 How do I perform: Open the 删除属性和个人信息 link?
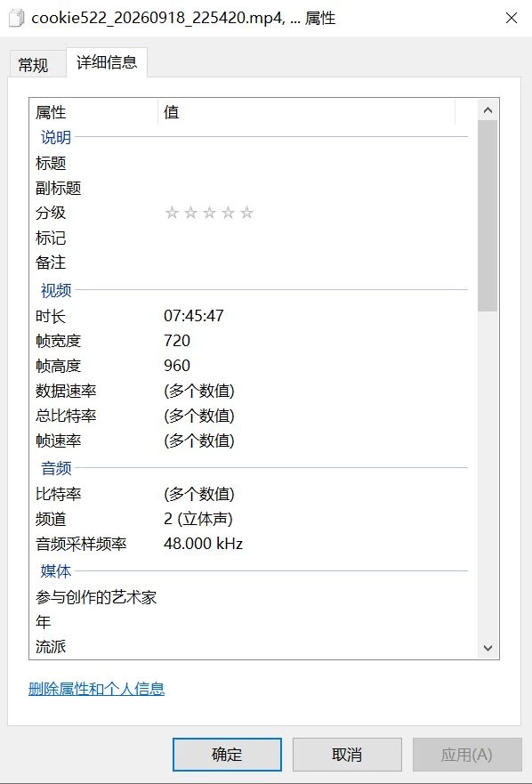click(x=96, y=689)
